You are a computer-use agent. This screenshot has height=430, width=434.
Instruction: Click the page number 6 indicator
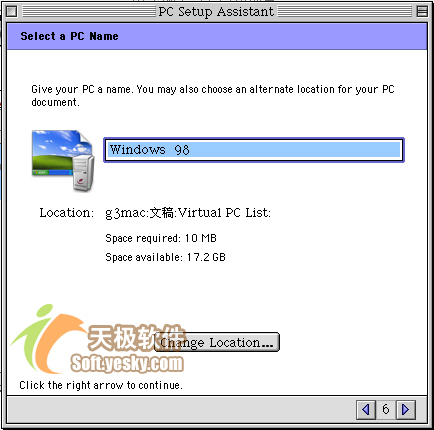click(386, 409)
